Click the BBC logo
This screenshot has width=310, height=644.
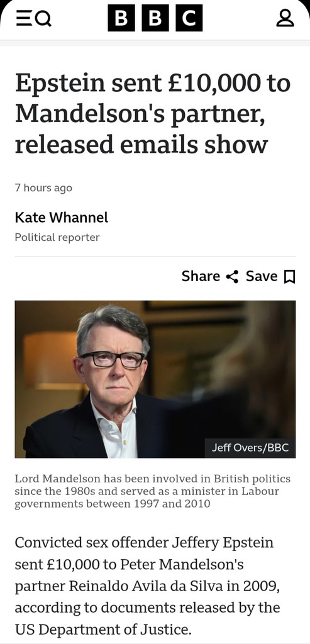(155, 18)
